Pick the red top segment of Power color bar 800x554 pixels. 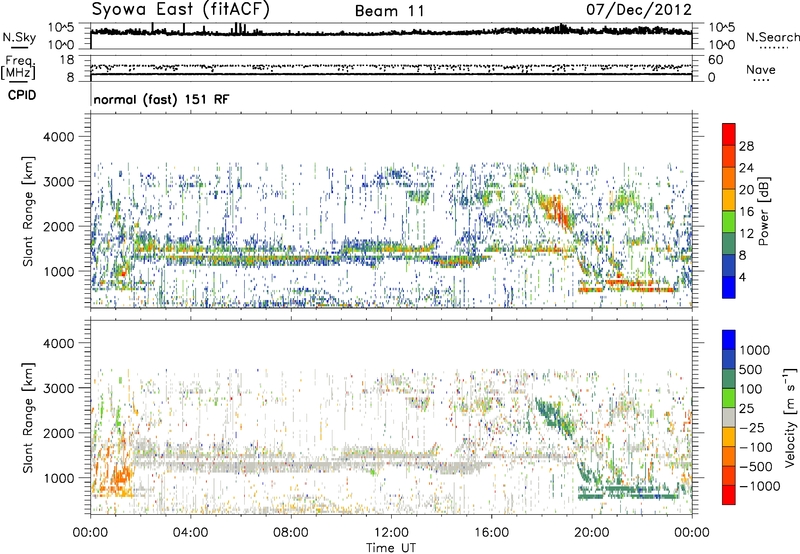click(x=729, y=135)
